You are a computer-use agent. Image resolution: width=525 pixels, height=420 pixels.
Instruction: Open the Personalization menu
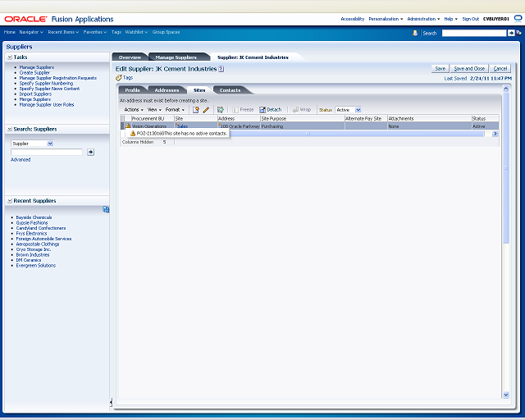click(386, 19)
